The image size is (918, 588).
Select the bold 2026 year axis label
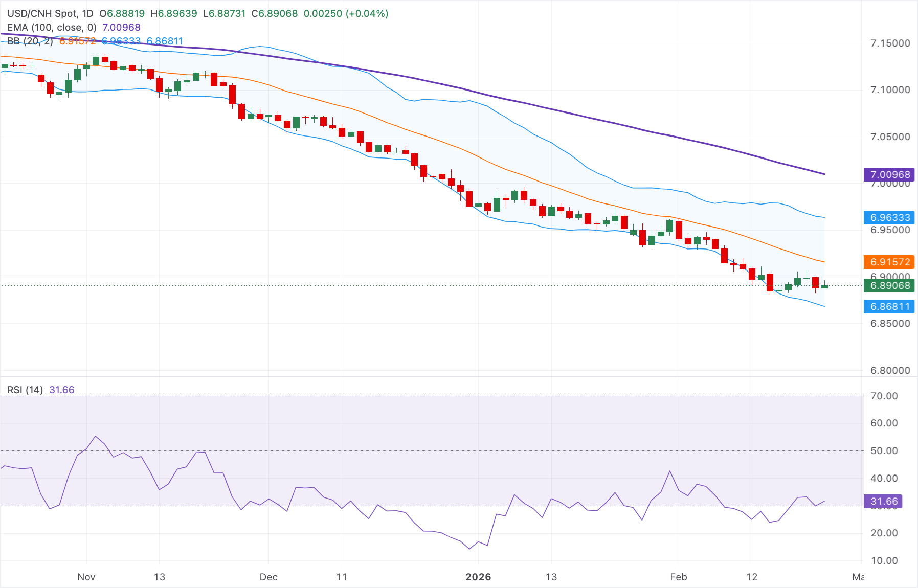[x=479, y=577]
